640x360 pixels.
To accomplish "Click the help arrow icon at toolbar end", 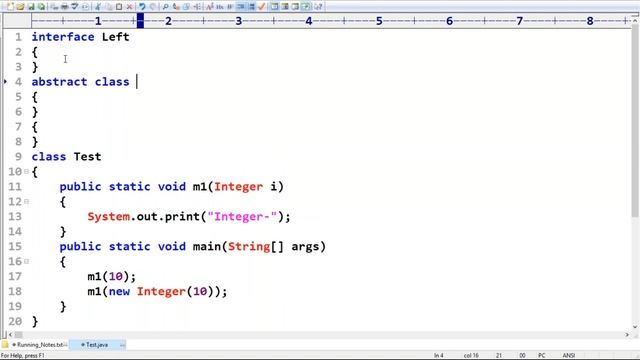I will 318,7.
